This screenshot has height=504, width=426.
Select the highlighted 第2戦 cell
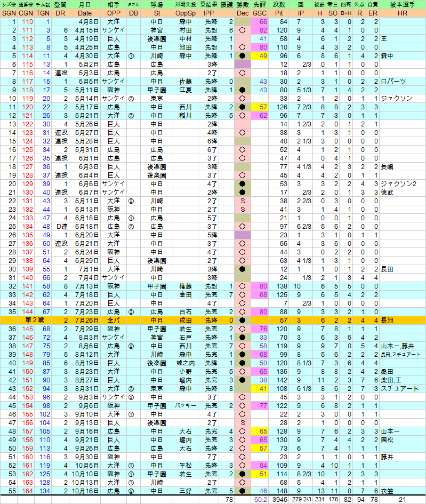pyautogui.click(x=34, y=320)
